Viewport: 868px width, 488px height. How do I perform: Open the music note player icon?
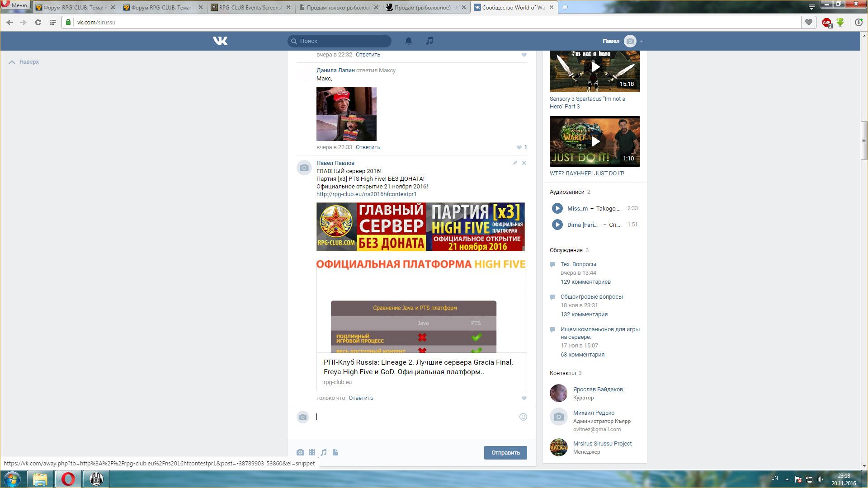[x=429, y=41]
